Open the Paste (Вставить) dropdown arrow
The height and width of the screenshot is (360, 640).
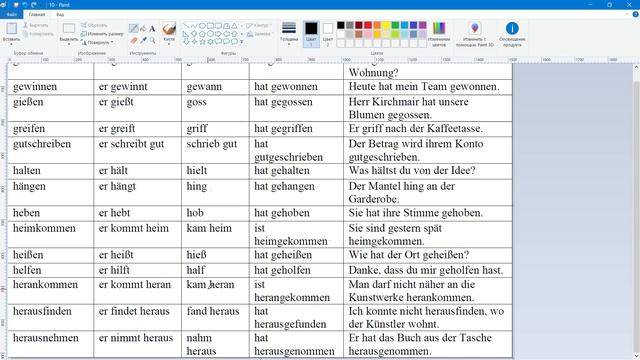pyautogui.click(x=11, y=44)
